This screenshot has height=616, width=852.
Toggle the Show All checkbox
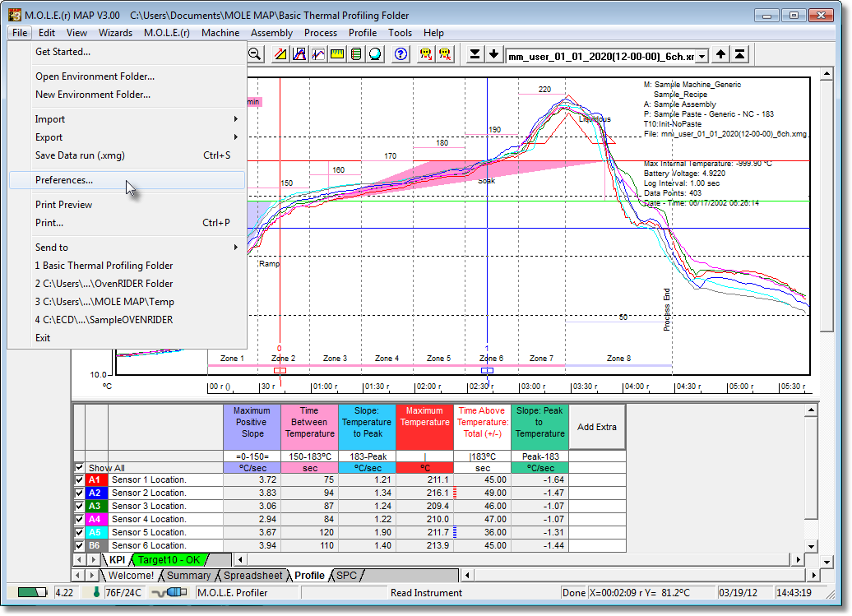[79, 467]
